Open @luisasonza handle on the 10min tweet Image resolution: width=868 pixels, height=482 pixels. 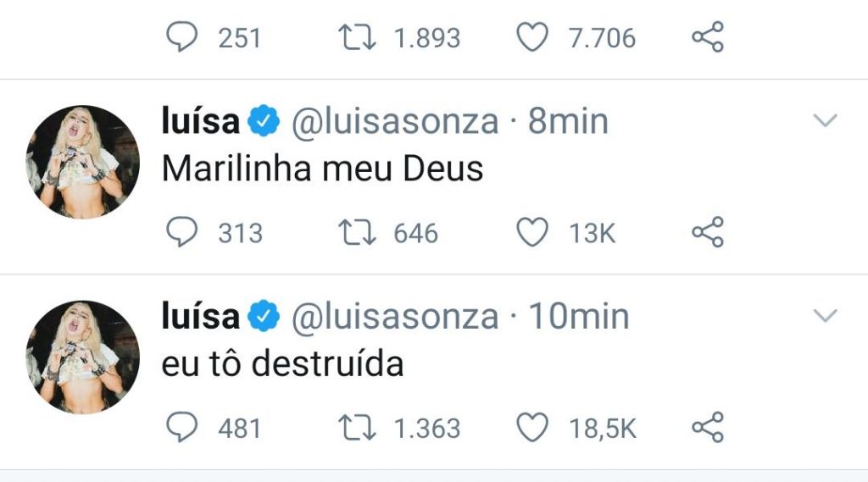[395, 317]
